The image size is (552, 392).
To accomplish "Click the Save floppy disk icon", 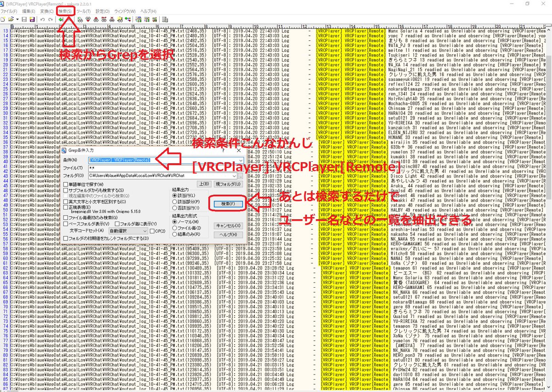I will [24, 19].
